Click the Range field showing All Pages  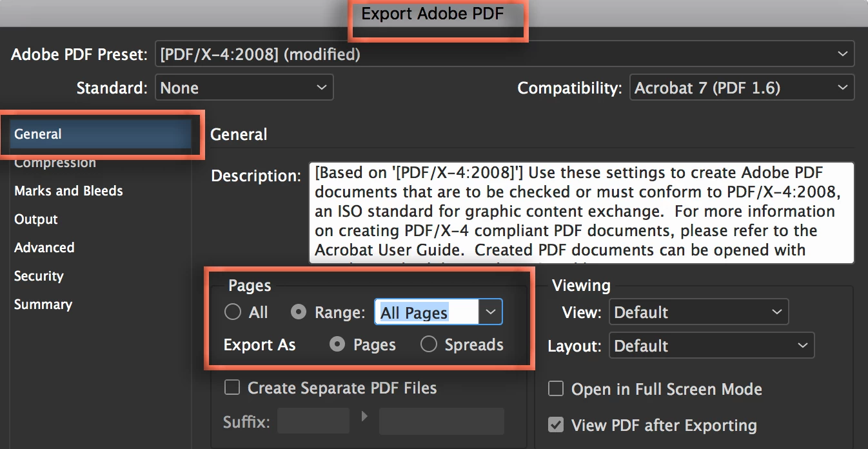pos(427,312)
